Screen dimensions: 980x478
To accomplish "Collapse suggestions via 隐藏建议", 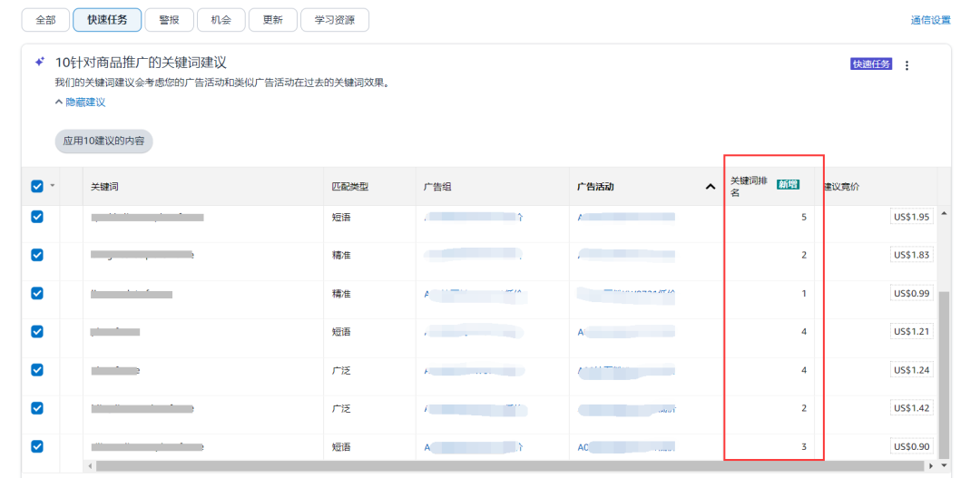I will point(80,102).
